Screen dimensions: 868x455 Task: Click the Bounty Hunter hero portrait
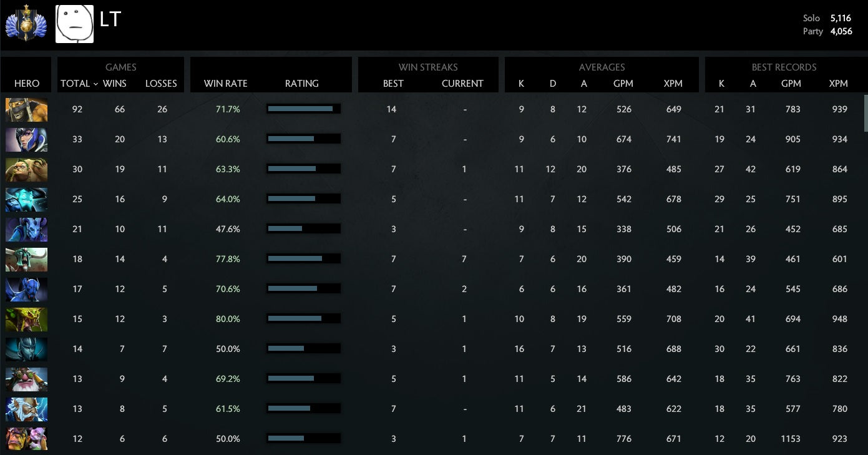26,110
